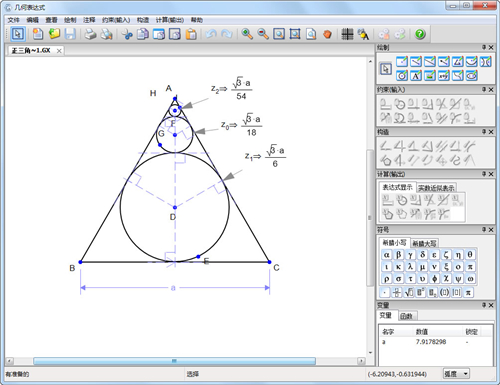Click the green help question mark icon
Image resolution: width=500 pixels, height=385 pixels.
(420, 34)
